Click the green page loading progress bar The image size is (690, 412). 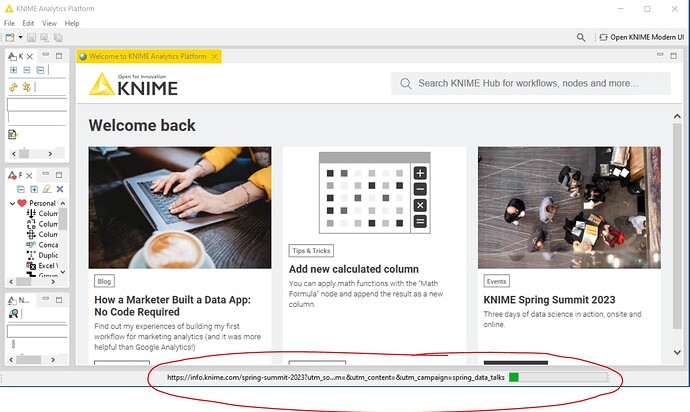(558, 377)
